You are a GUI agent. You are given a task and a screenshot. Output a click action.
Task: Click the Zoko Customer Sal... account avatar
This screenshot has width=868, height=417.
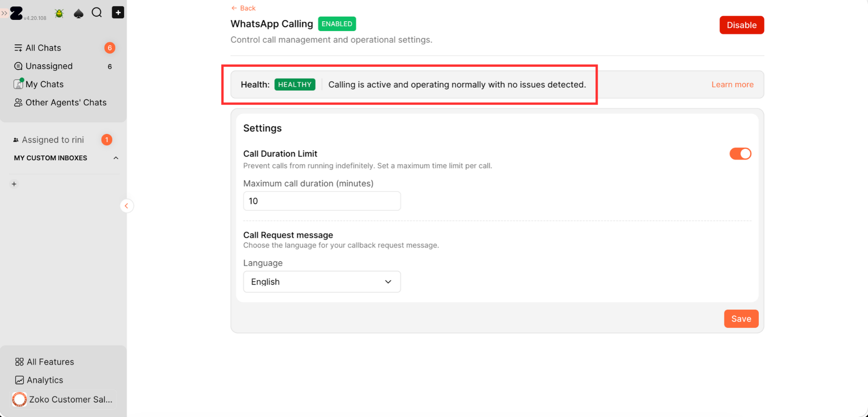19,399
